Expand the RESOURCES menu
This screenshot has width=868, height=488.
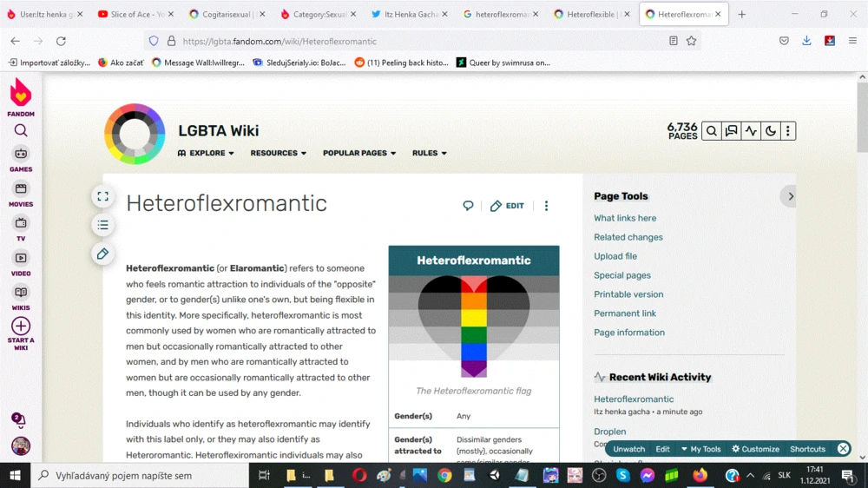(279, 153)
